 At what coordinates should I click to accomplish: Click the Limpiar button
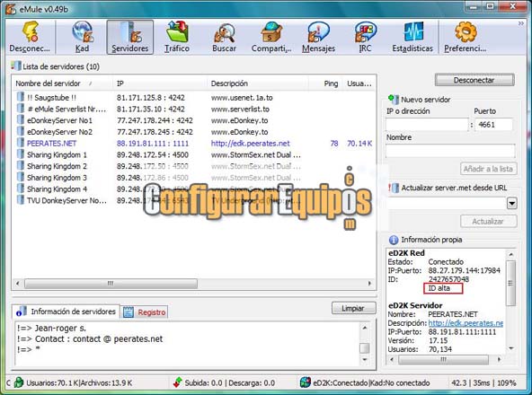(353, 308)
